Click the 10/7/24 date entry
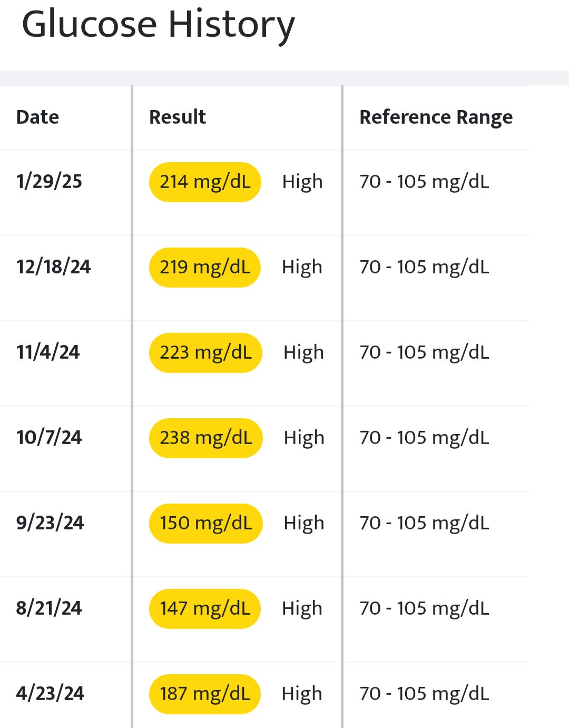 [x=49, y=438]
